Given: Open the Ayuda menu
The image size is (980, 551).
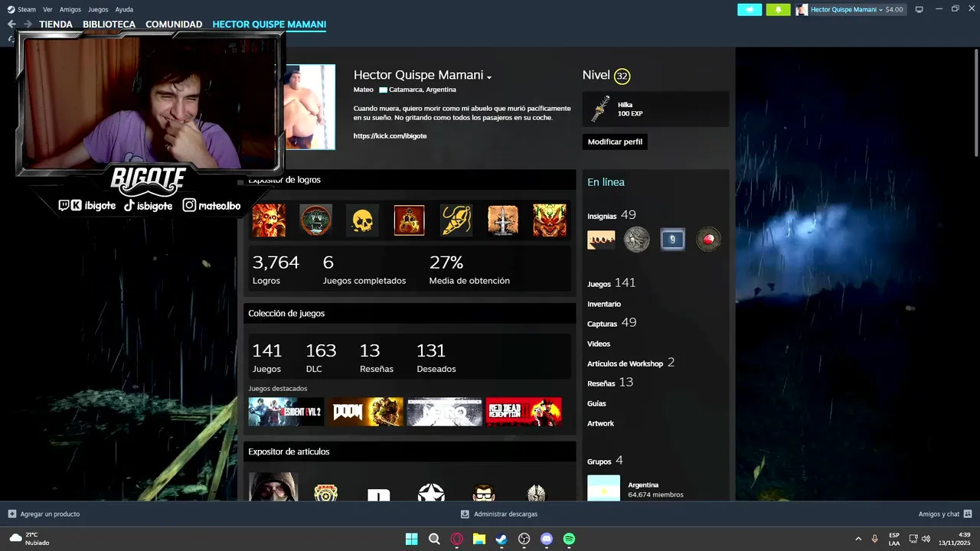Looking at the screenshot, I should point(124,9).
